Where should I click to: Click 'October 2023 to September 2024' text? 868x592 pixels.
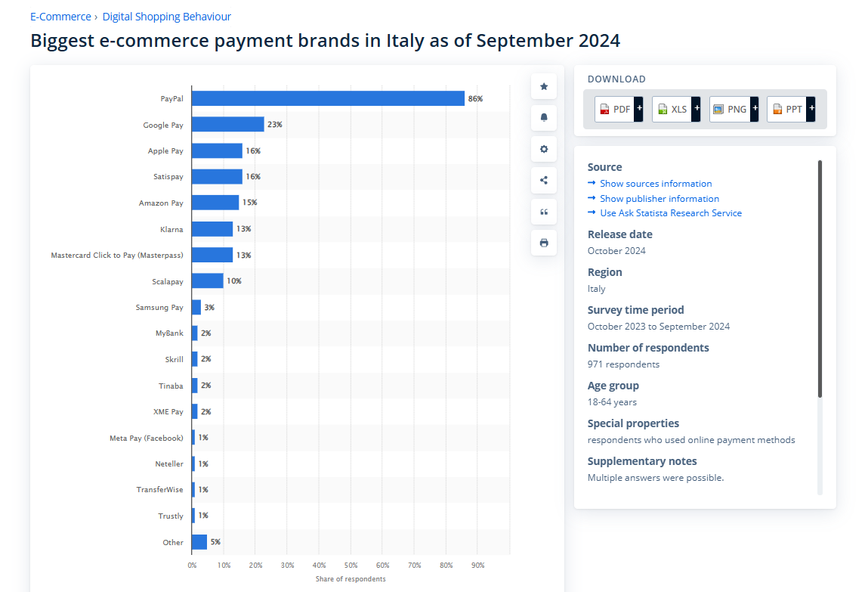[658, 327]
